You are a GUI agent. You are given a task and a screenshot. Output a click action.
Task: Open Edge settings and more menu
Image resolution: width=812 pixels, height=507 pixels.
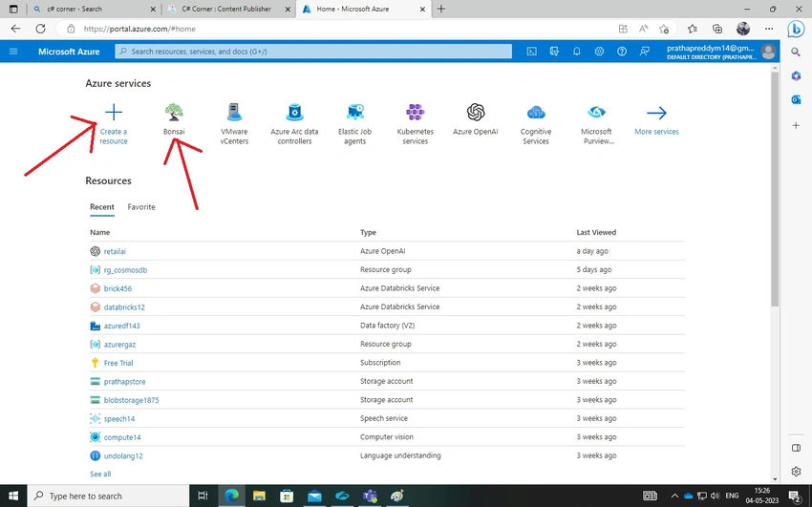coord(769,29)
